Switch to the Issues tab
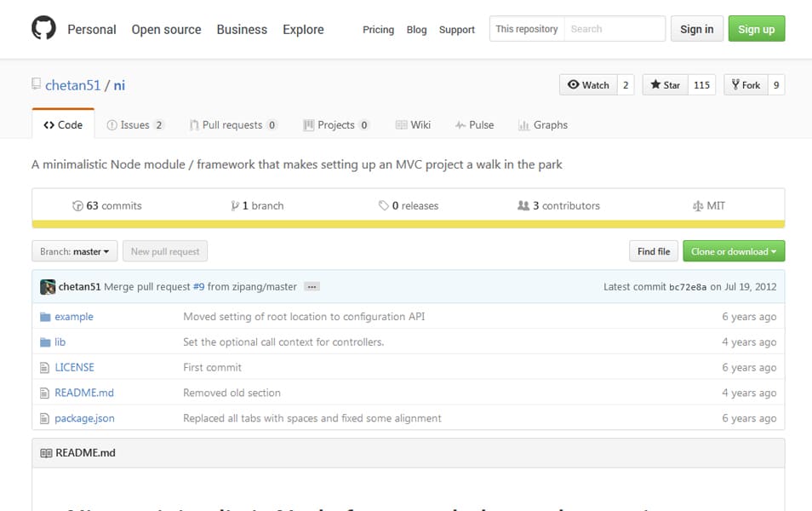Screen dimensions: 812x511 coord(134,125)
